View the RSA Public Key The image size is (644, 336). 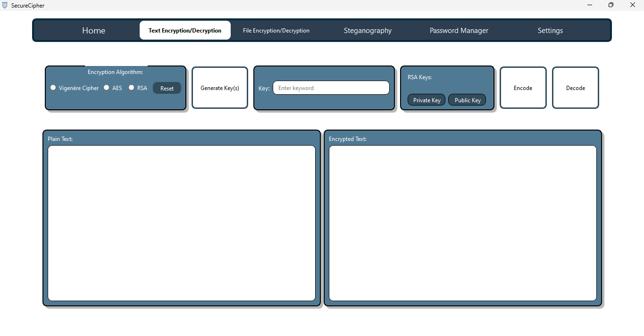tap(467, 99)
